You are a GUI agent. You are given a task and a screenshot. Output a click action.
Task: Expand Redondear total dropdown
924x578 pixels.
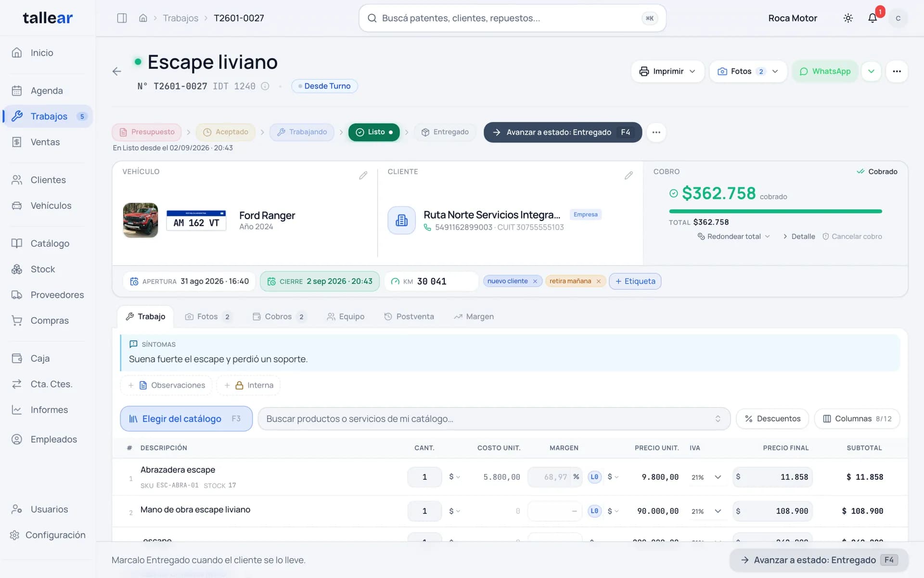734,236
